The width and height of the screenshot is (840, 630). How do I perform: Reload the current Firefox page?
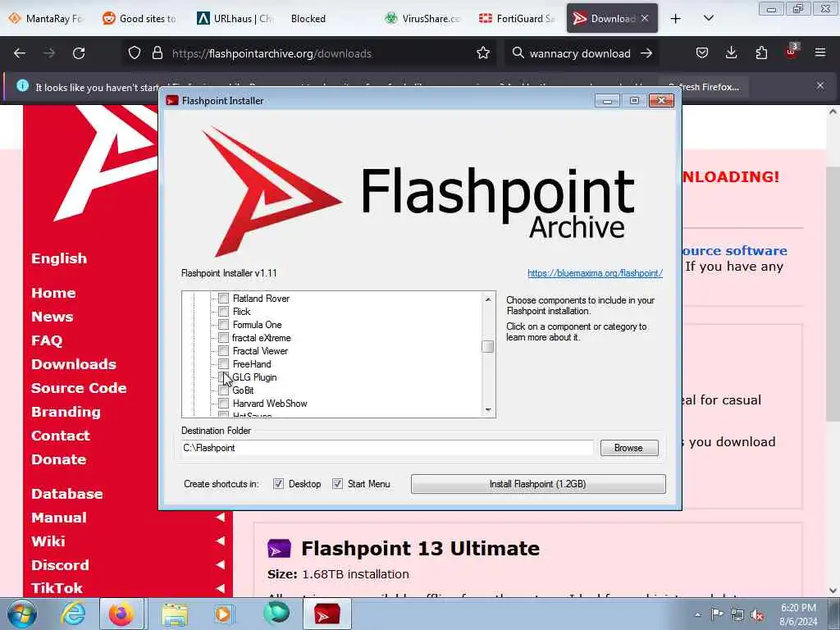tap(79, 53)
